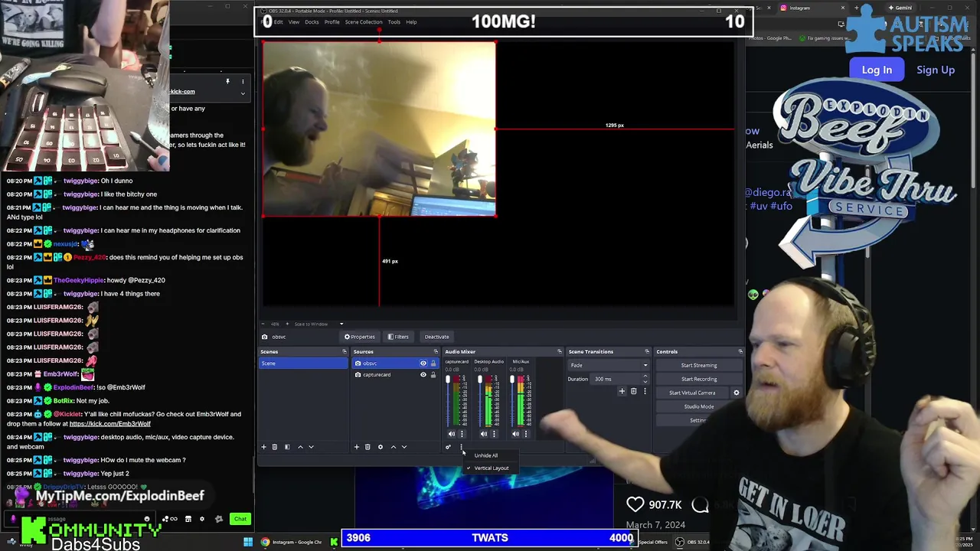
Task: Open source Properties button
Action: pos(360,337)
